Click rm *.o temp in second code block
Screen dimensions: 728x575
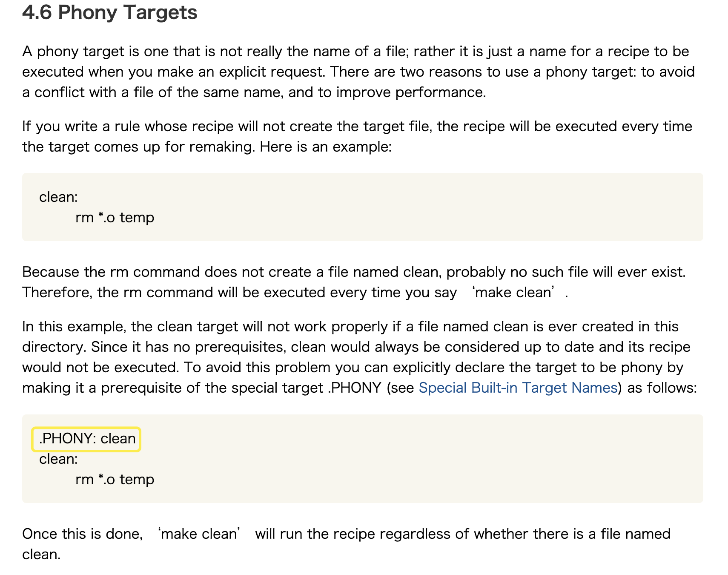pos(115,479)
